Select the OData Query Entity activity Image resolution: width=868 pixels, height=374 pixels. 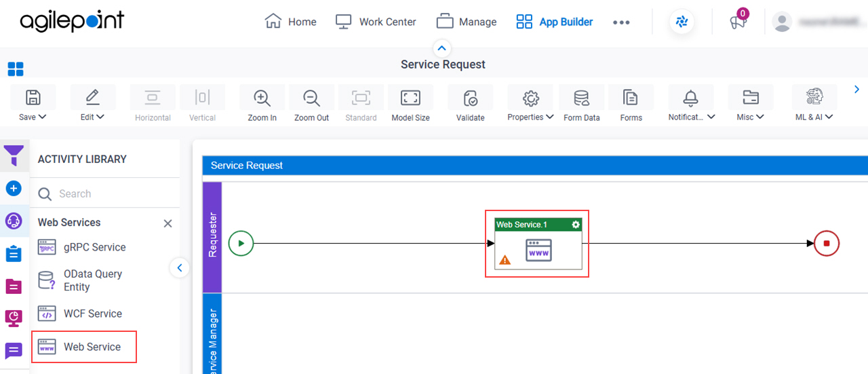coord(80,280)
